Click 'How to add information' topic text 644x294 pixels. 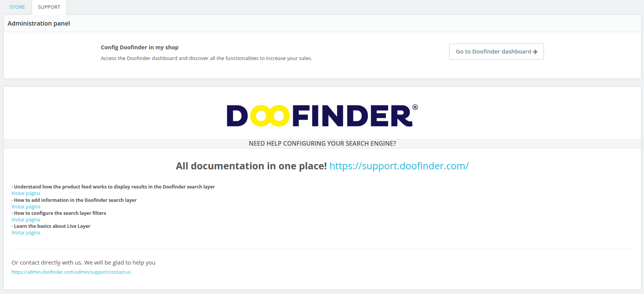coord(75,200)
